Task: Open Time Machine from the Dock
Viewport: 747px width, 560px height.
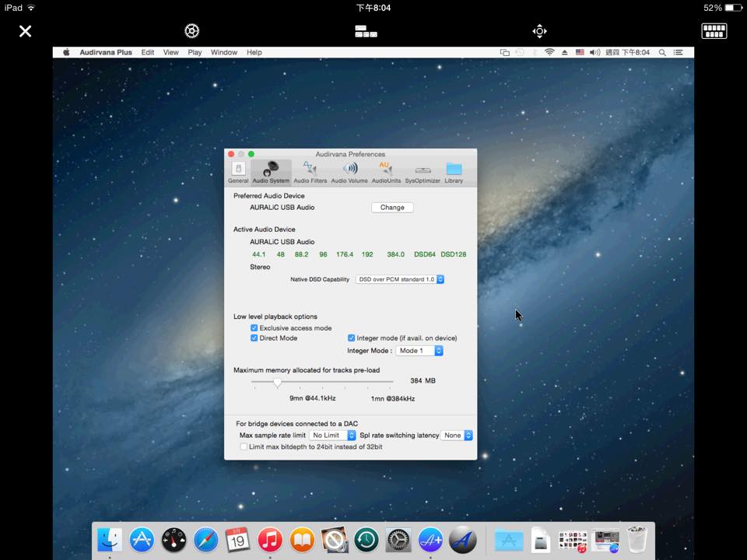Action: pyautogui.click(x=366, y=540)
